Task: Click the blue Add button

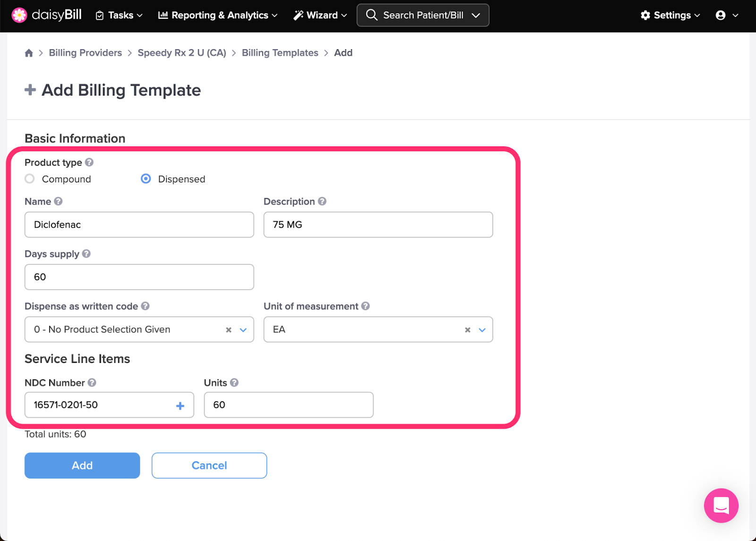Action: pyautogui.click(x=82, y=465)
